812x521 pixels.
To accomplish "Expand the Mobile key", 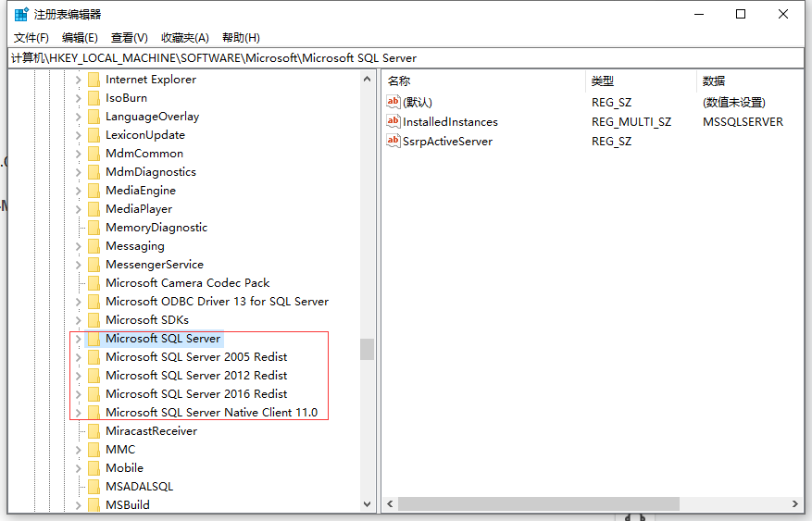I will [x=78, y=468].
